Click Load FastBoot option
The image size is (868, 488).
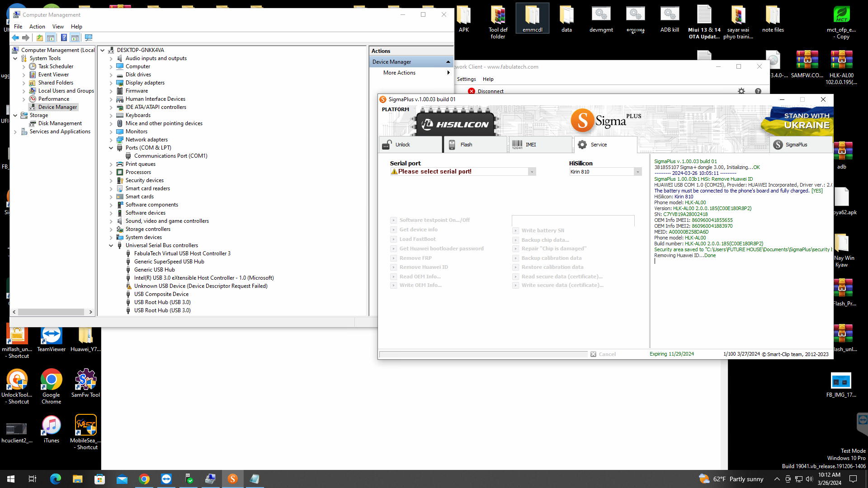tap(417, 239)
